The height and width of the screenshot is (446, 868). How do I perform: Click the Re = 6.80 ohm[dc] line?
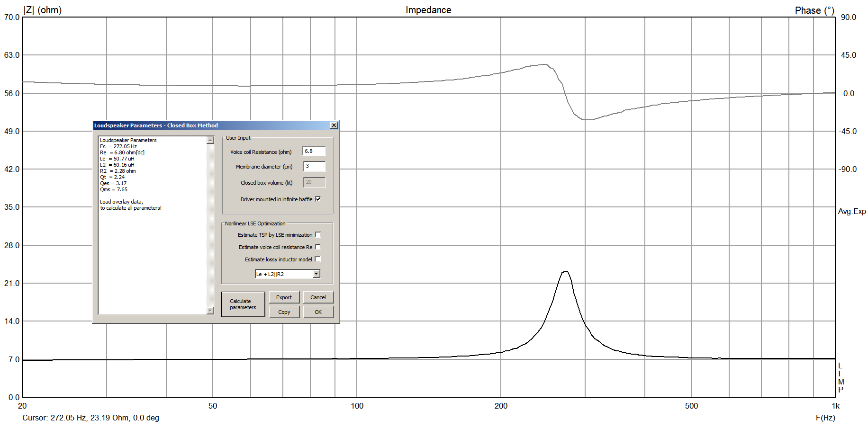[x=122, y=152]
